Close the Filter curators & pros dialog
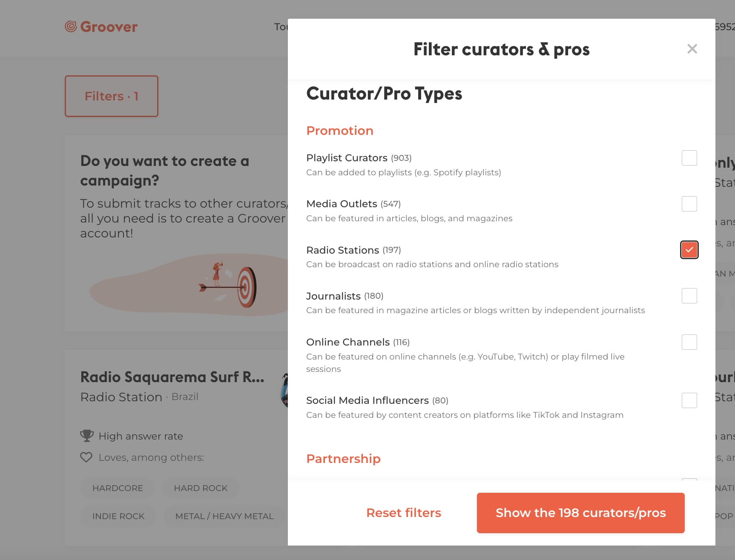This screenshot has width=735, height=560. pyautogui.click(x=692, y=49)
